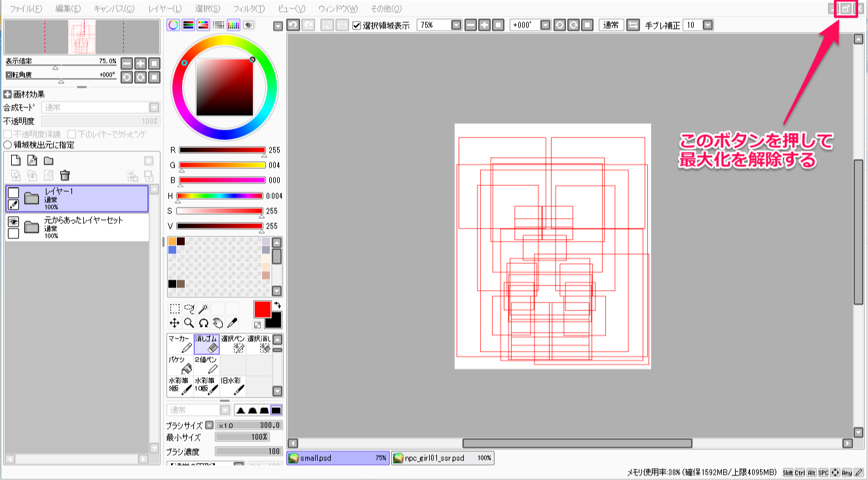Open the 合成モード blending mode dropdown
The height and width of the screenshot is (480, 868).
(154, 107)
